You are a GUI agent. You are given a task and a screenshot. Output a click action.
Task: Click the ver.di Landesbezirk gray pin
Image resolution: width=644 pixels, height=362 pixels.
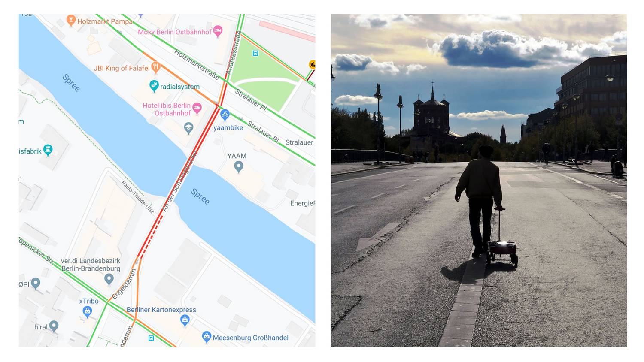click(109, 279)
